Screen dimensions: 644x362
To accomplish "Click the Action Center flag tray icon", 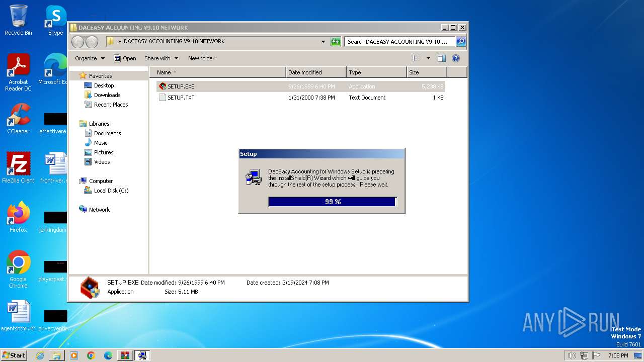I will [x=597, y=355].
